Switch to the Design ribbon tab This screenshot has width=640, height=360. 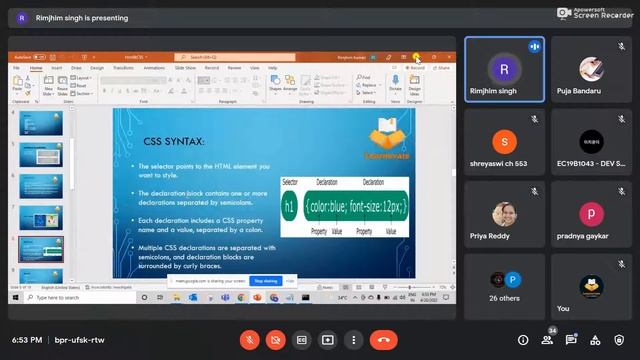(x=97, y=68)
